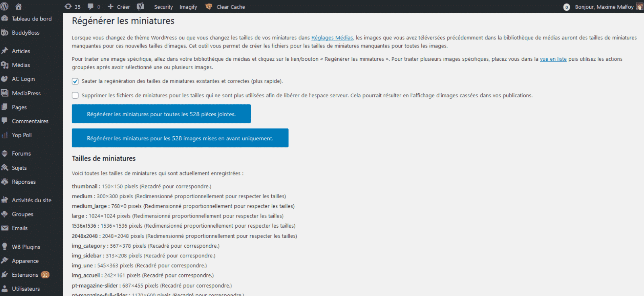
Task: Open the Réglages Médias link
Action: 332,37
